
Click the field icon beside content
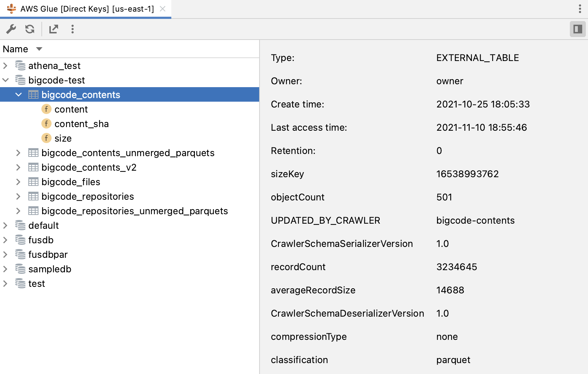coord(46,109)
